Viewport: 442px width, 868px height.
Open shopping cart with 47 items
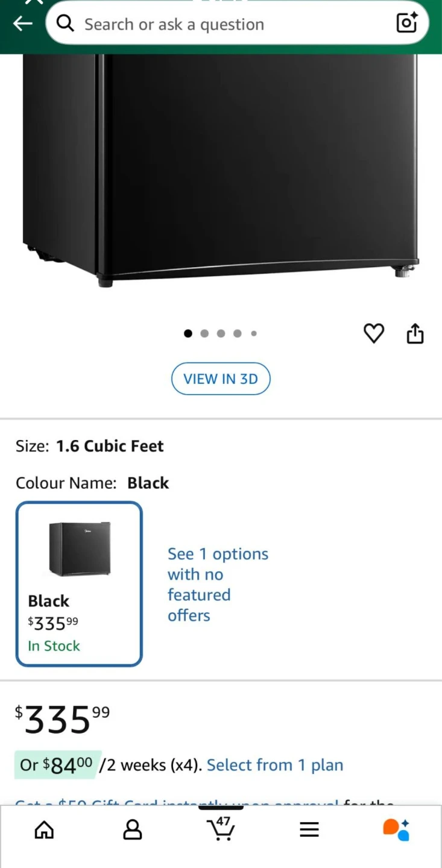coord(221,829)
